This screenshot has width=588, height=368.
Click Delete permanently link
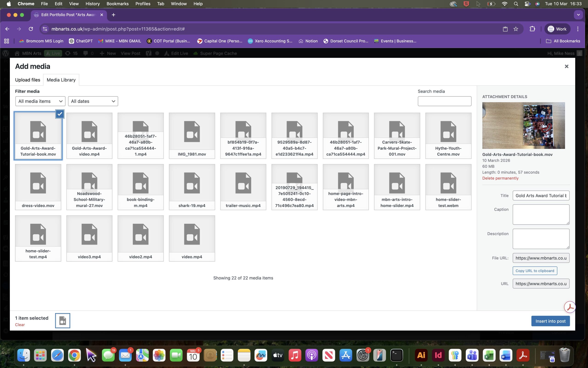click(500, 178)
